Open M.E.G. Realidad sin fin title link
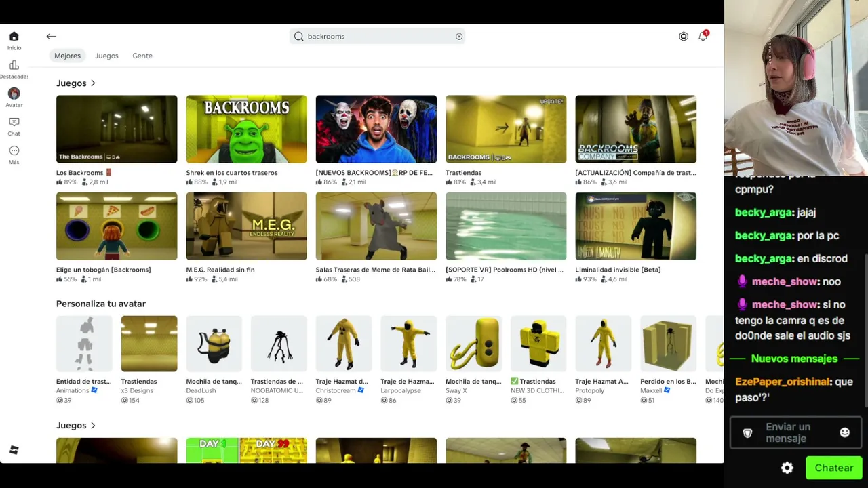Screen dimensions: 868x488 pos(220,270)
